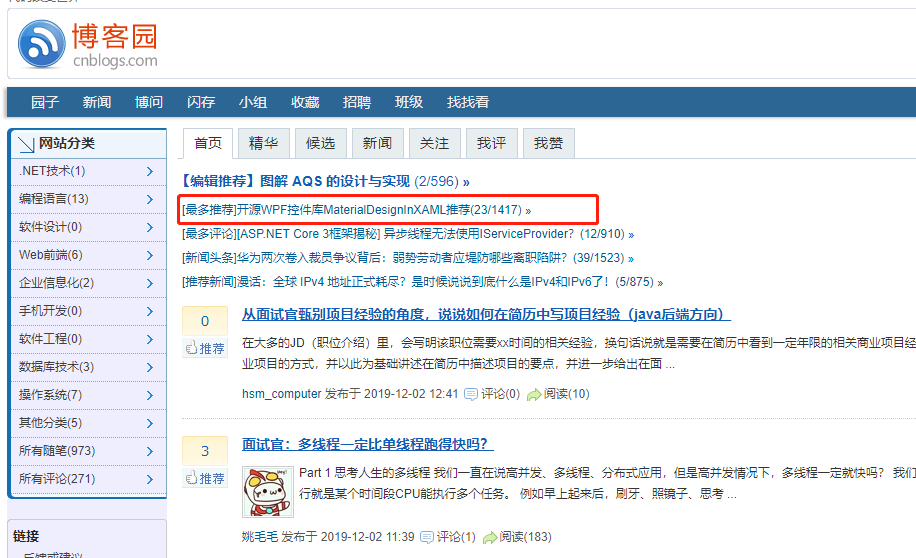The image size is (916, 558).
Task: Open 班级 in the navigation bar
Action: 409,102
